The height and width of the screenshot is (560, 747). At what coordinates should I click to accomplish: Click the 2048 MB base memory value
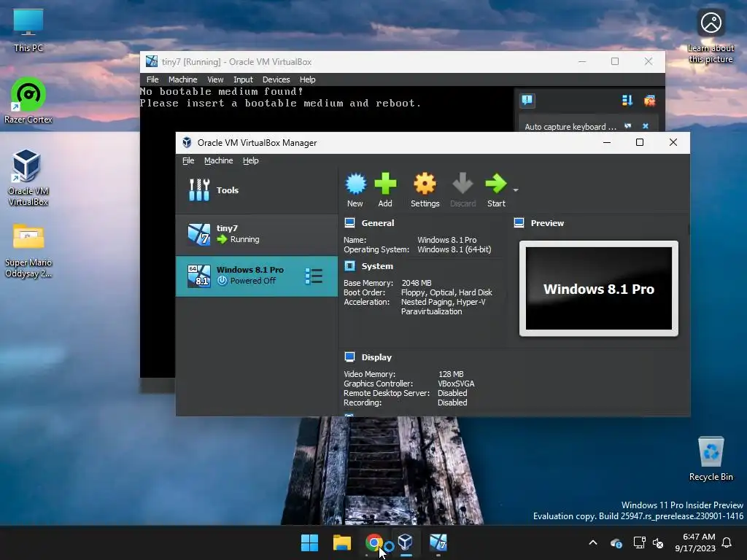pyautogui.click(x=417, y=283)
